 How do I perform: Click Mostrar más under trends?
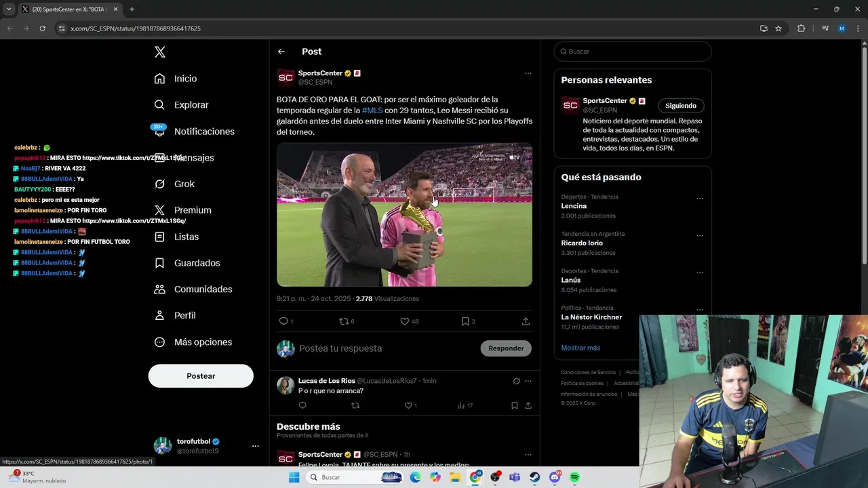click(x=580, y=348)
